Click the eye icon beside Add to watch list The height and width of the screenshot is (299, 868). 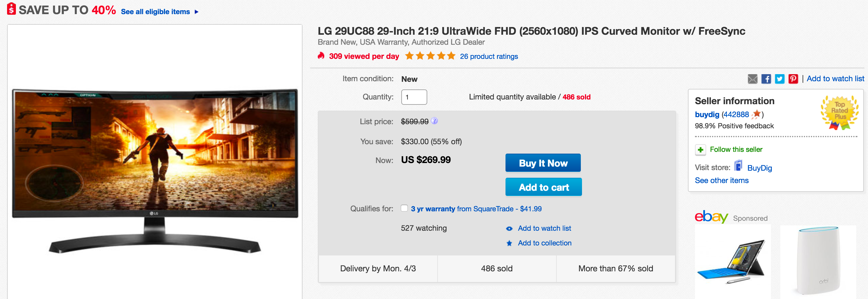click(x=509, y=229)
